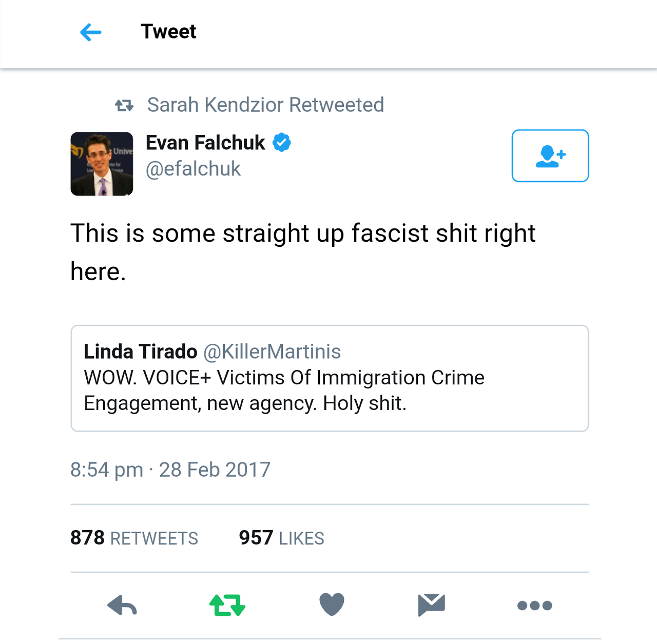The width and height of the screenshot is (657, 644).
Task: Like the tweet with the heart
Action: 332,604
